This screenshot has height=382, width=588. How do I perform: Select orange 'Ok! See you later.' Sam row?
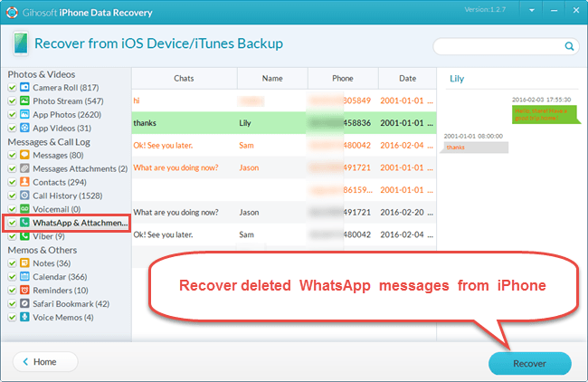click(284, 145)
